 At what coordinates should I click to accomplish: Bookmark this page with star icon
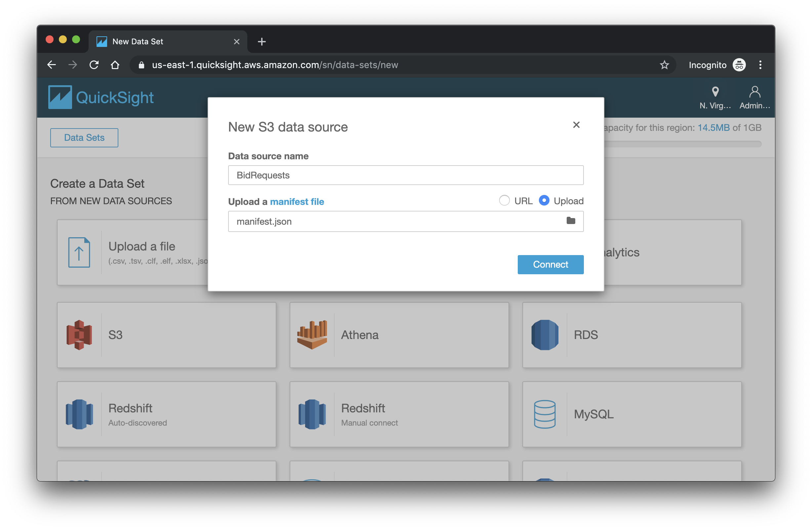[664, 65]
